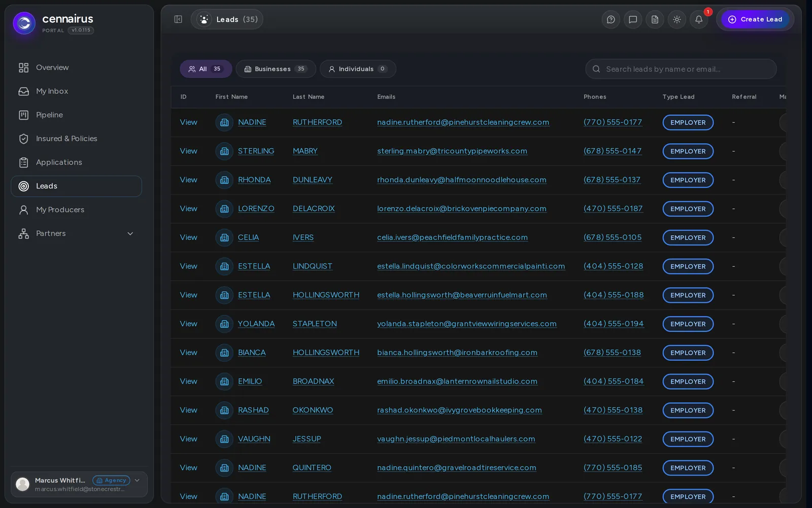Select the Leads sidebar item
The image size is (812, 508).
pyautogui.click(x=76, y=186)
